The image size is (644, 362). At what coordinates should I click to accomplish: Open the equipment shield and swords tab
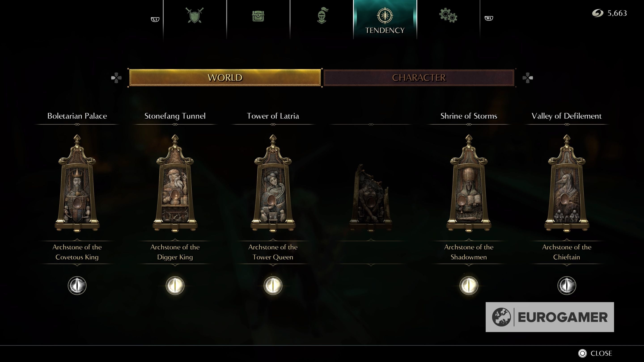(x=195, y=15)
